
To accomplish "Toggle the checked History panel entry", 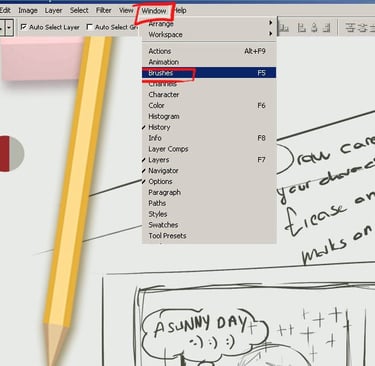I will pyautogui.click(x=209, y=127).
